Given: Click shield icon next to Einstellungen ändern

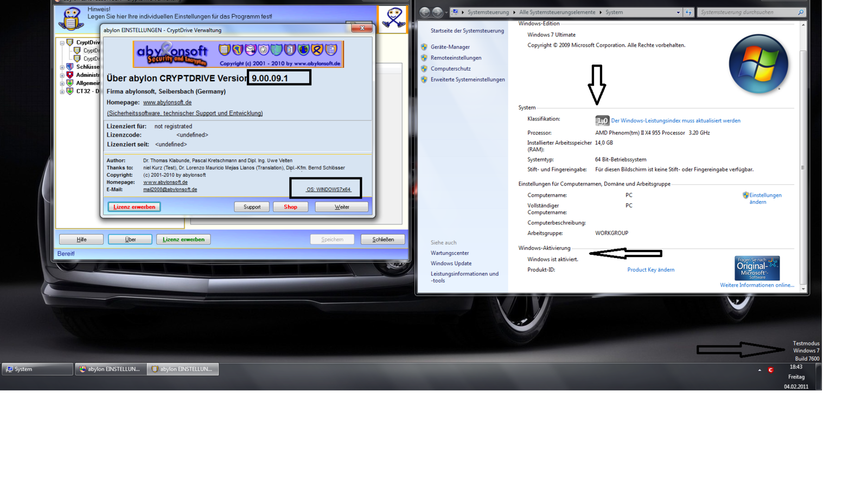Looking at the screenshot, I should 745,195.
